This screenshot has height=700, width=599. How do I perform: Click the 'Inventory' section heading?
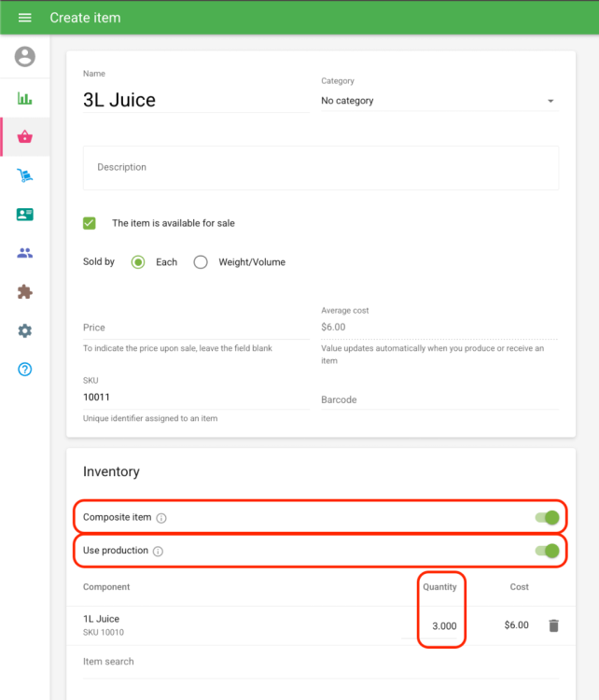tap(111, 471)
